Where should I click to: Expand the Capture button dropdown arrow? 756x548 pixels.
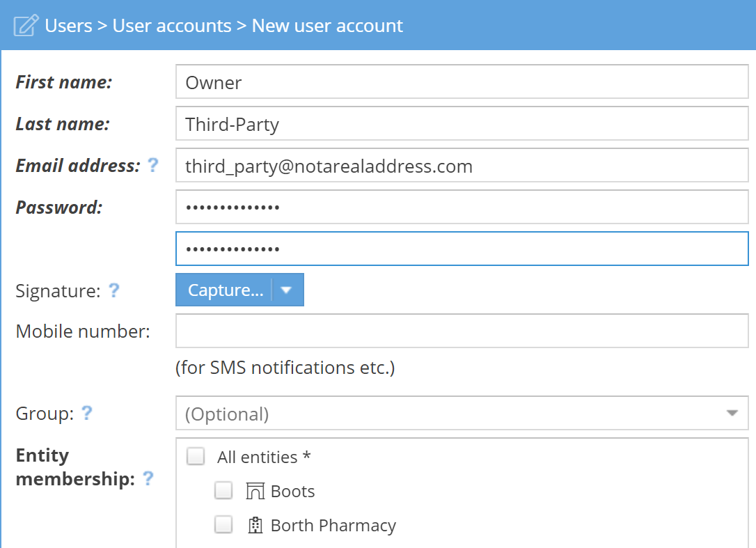click(x=286, y=290)
